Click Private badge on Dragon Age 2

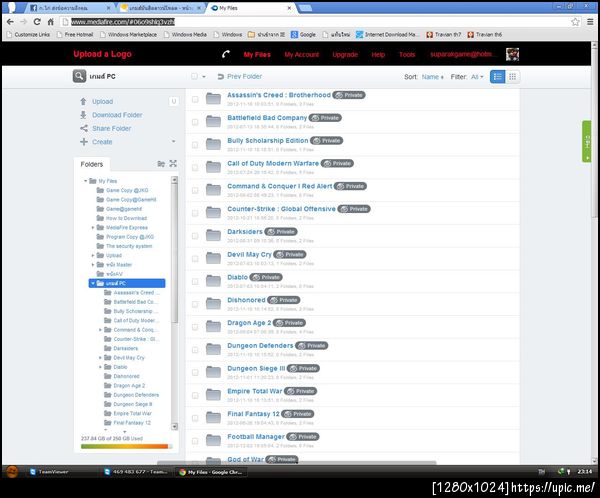pos(289,323)
